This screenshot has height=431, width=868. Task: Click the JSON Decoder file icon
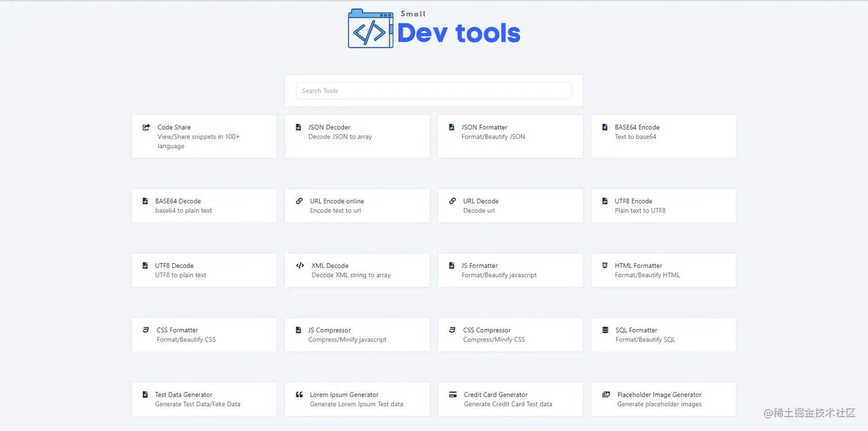point(298,127)
